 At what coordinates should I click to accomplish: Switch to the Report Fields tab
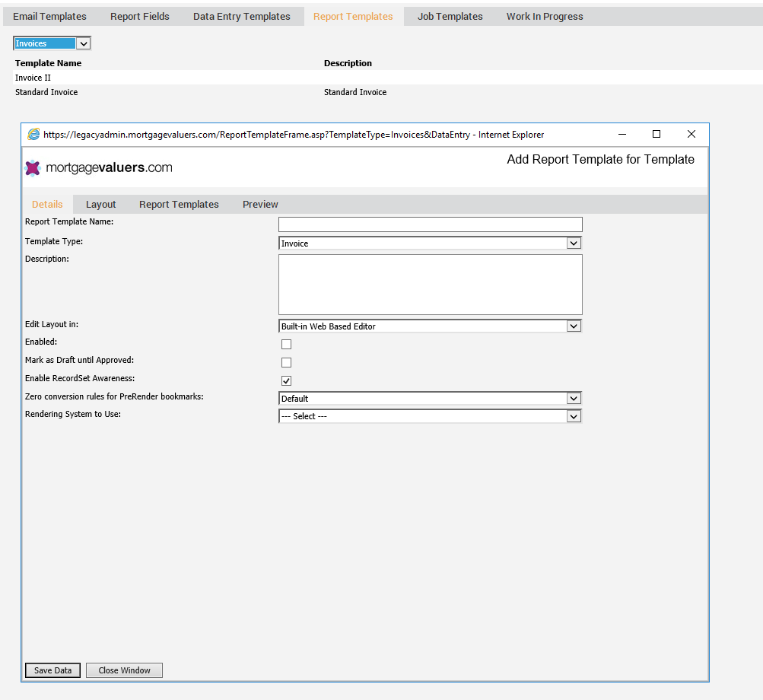pyautogui.click(x=140, y=17)
